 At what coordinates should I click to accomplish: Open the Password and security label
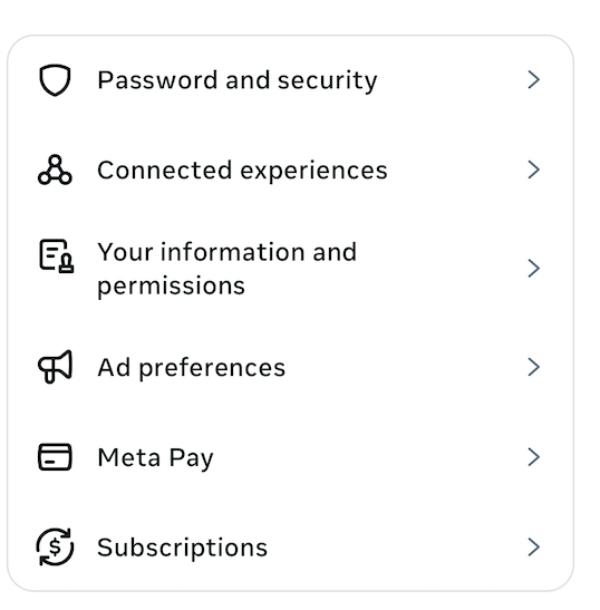tap(237, 80)
